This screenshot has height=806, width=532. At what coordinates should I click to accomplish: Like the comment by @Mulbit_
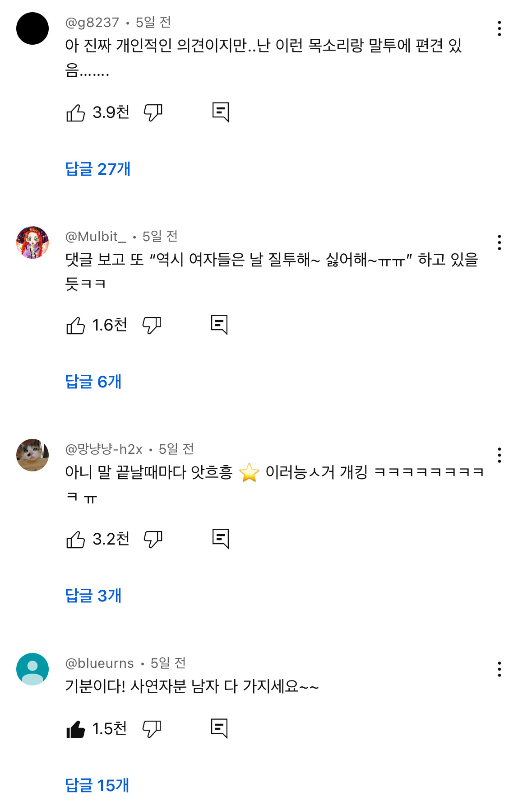click(x=75, y=325)
